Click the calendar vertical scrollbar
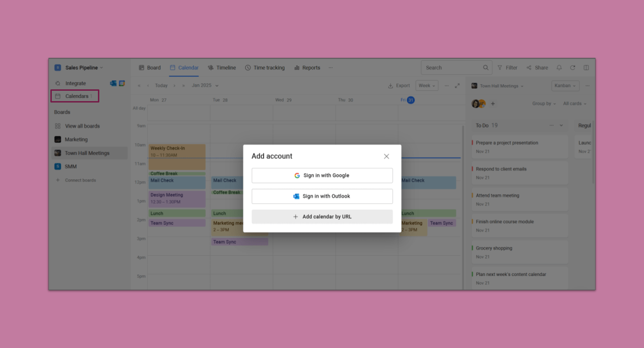 [463, 207]
